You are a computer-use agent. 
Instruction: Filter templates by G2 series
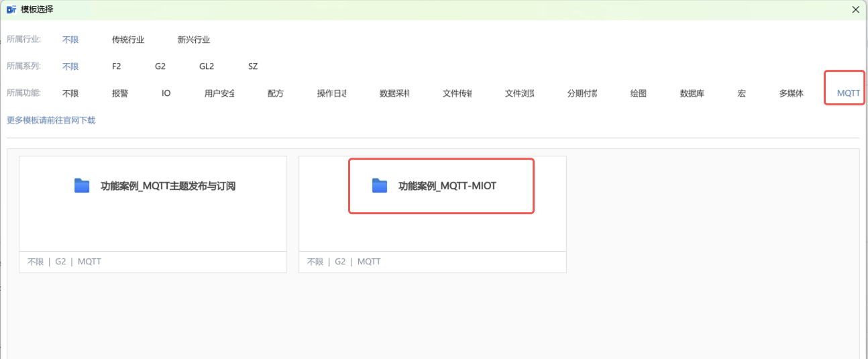tap(160, 66)
